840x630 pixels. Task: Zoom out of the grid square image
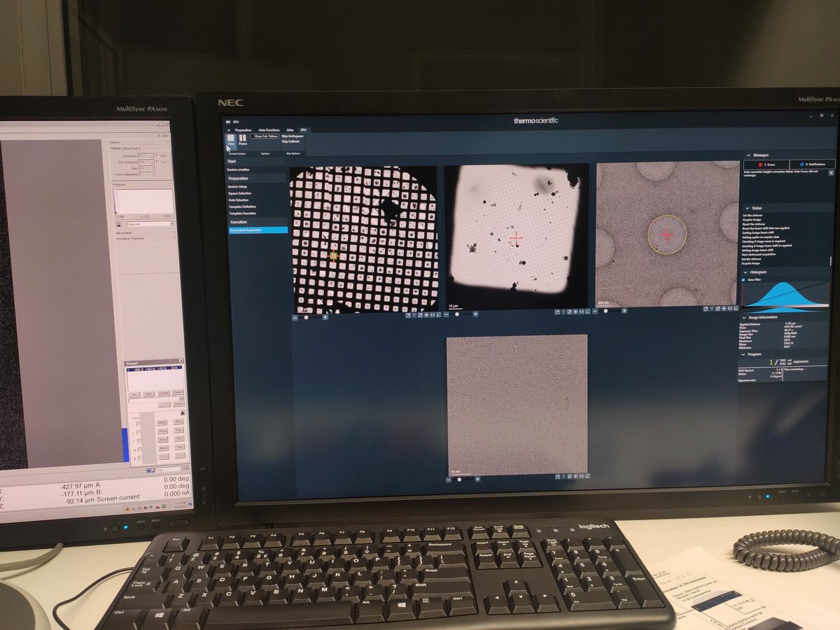447,314
